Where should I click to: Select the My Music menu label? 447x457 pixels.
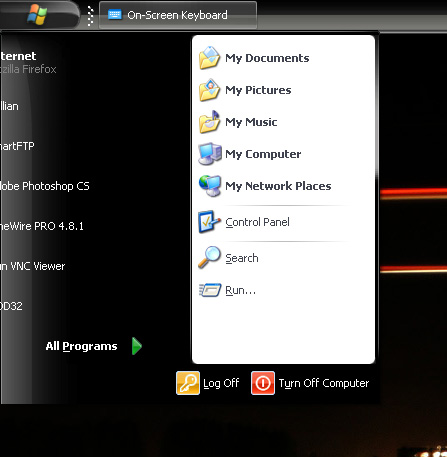pyautogui.click(x=251, y=122)
